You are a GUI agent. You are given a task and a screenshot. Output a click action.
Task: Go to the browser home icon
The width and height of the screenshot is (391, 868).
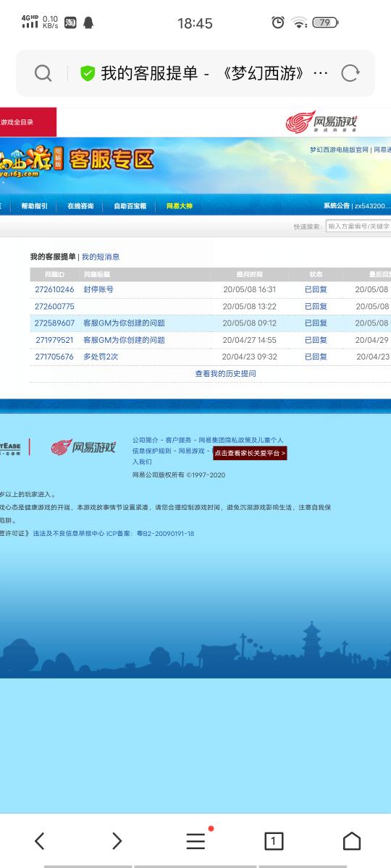tap(352, 841)
